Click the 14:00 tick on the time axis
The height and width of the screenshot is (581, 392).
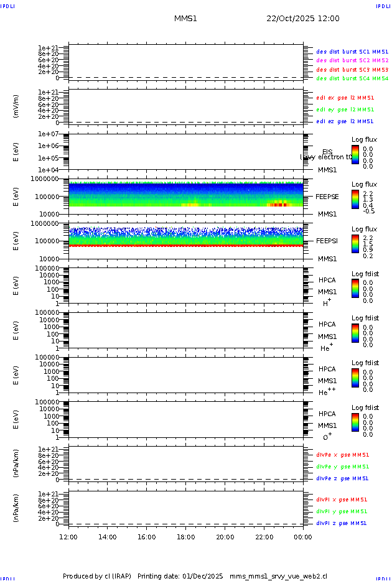[108, 537]
